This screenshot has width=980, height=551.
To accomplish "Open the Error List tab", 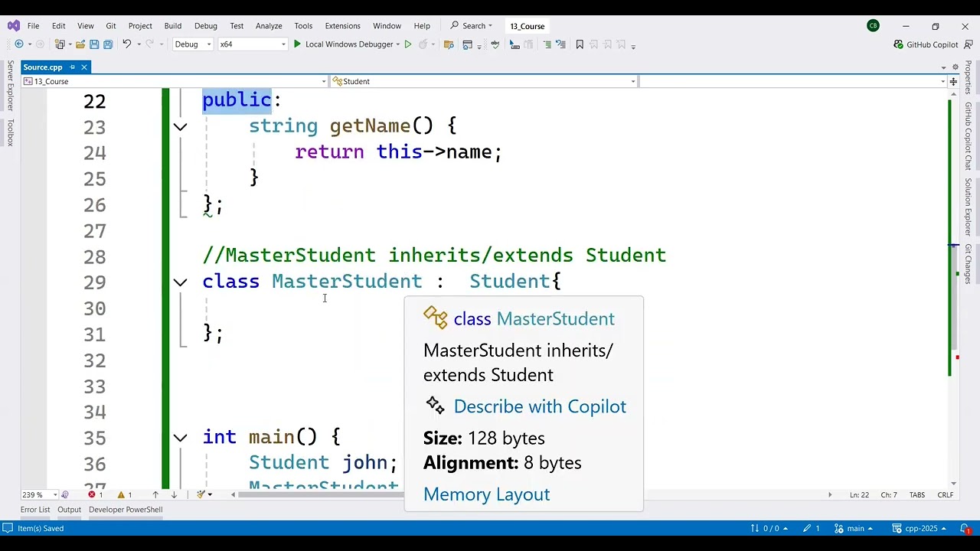I will pos(35,510).
